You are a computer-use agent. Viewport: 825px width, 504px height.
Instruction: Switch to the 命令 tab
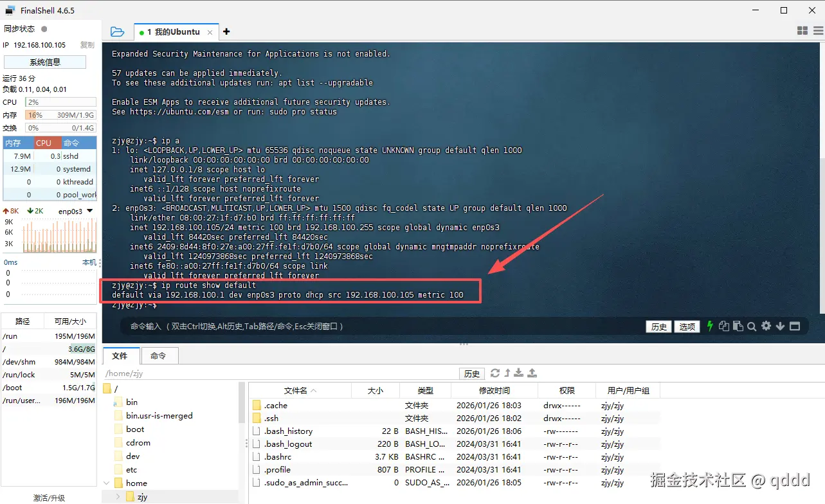pyautogui.click(x=158, y=355)
